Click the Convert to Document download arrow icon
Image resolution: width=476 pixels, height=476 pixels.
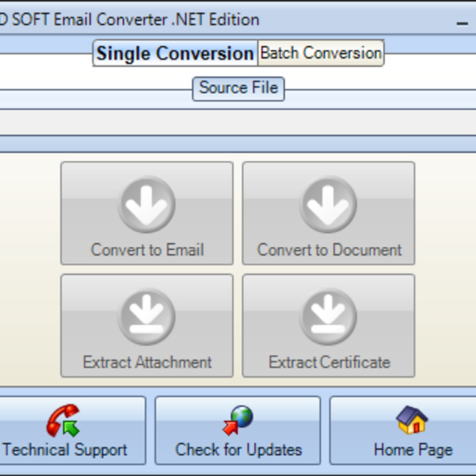(x=328, y=203)
